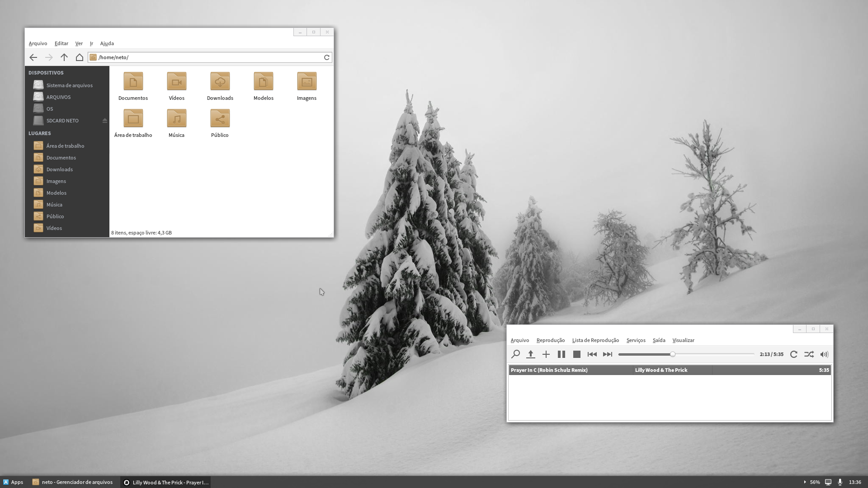
Task: Open the player's Arquivo menu
Action: click(x=520, y=340)
